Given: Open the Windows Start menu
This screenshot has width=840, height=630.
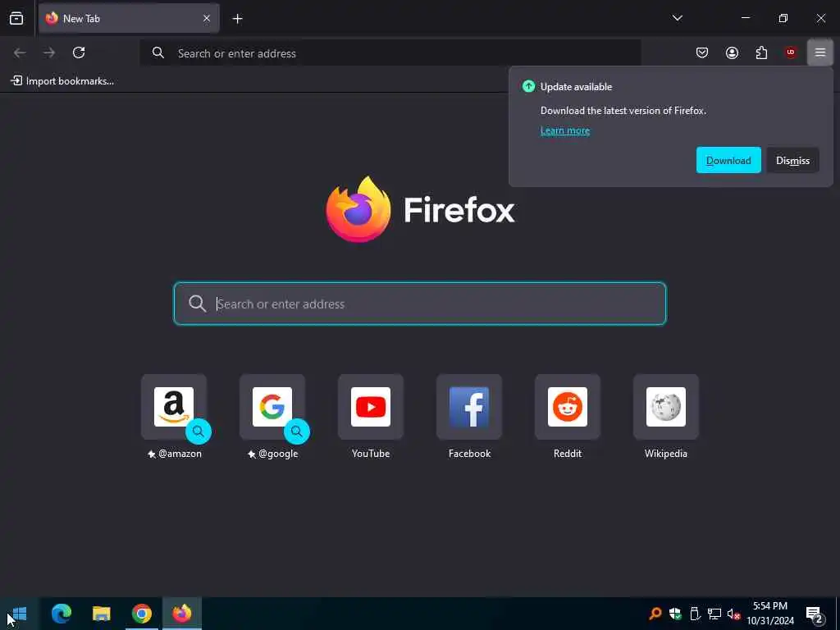Looking at the screenshot, I should point(20,614).
